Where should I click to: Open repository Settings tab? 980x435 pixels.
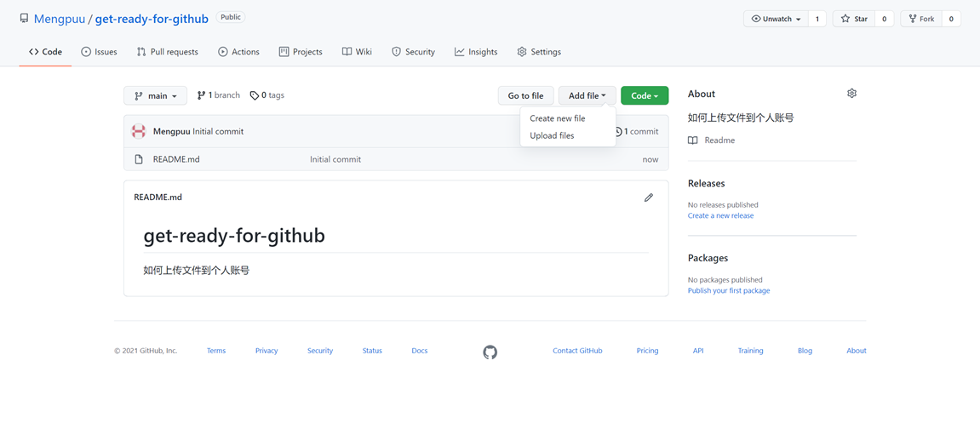coord(539,52)
